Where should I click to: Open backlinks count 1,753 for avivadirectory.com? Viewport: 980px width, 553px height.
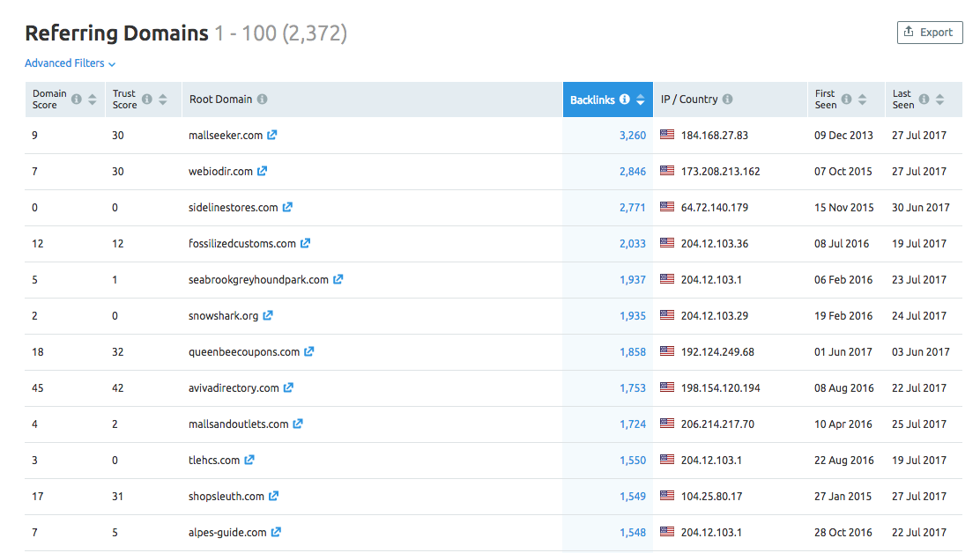coord(633,388)
